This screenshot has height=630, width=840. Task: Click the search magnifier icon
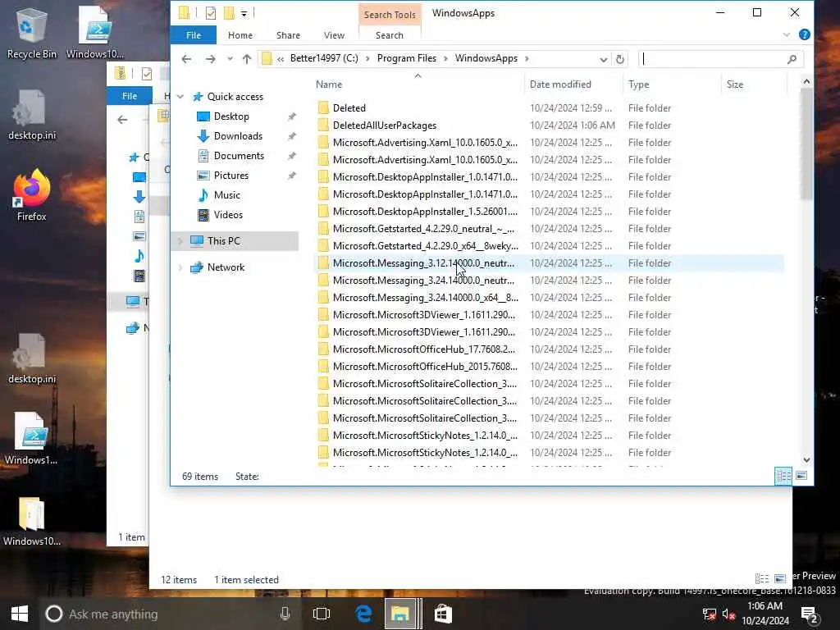pyautogui.click(x=792, y=59)
